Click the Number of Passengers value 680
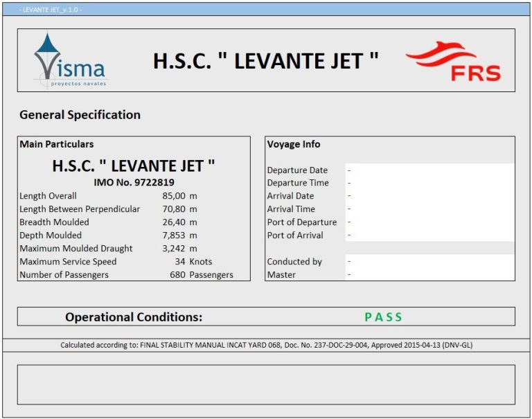532x419 pixels. point(178,274)
